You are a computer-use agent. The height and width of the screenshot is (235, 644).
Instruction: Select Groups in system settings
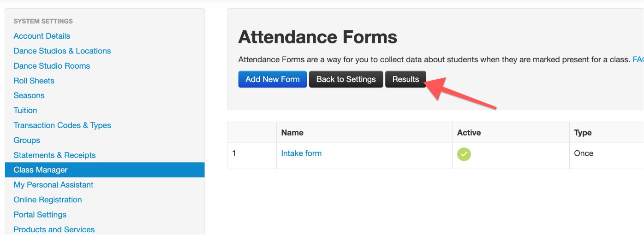point(27,140)
